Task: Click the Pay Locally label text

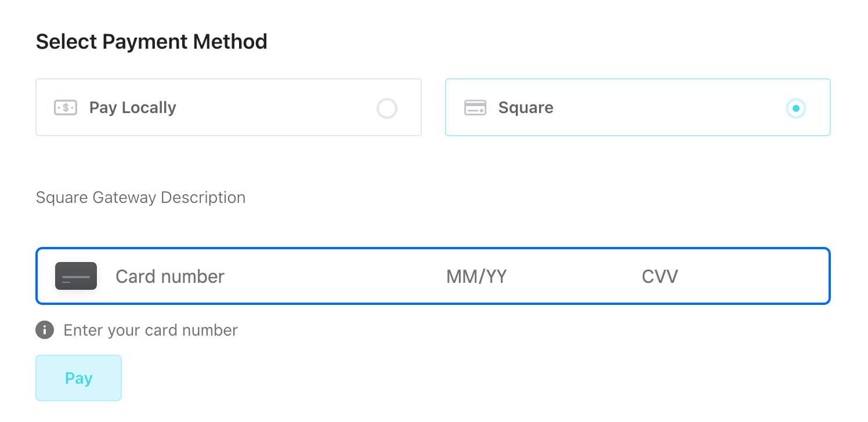Action: click(x=133, y=108)
